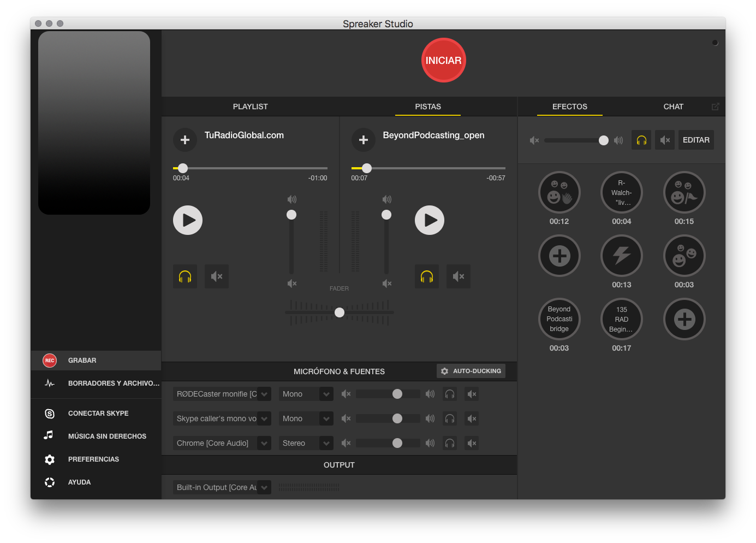
Task: Play the BeyondPodcasting_open track
Action: coord(430,220)
